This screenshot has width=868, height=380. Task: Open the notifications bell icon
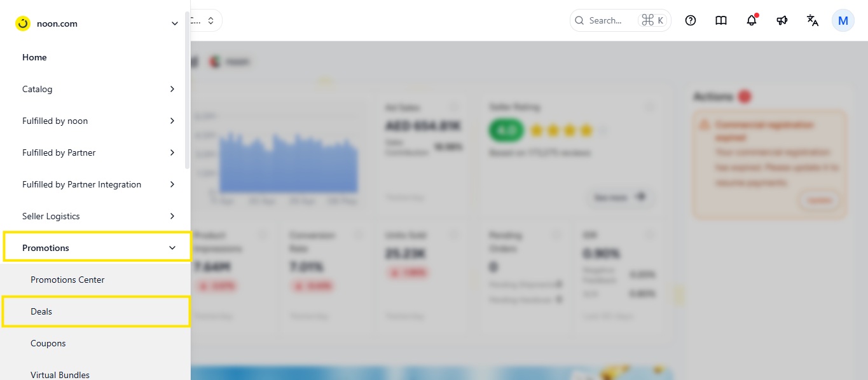click(752, 20)
